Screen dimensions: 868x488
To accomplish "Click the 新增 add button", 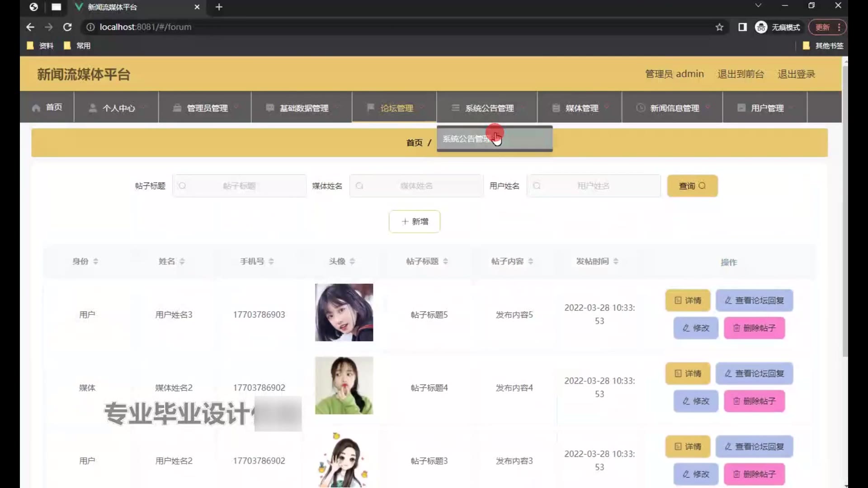I will (x=414, y=221).
